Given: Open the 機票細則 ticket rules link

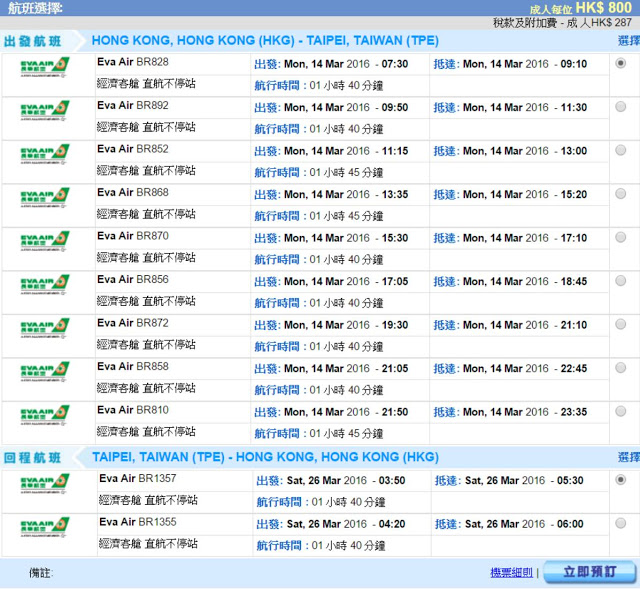Looking at the screenshot, I should tap(511, 572).
